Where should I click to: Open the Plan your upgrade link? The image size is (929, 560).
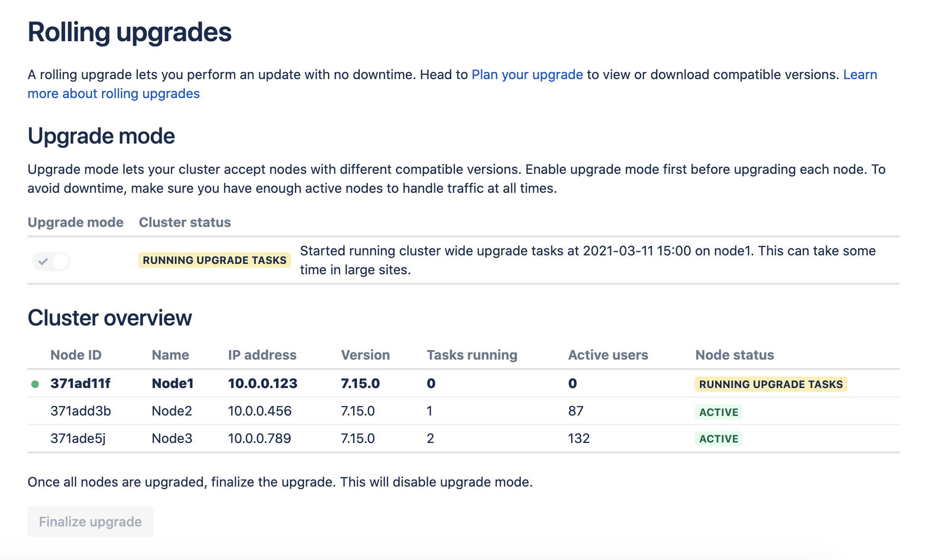pyautogui.click(x=527, y=75)
